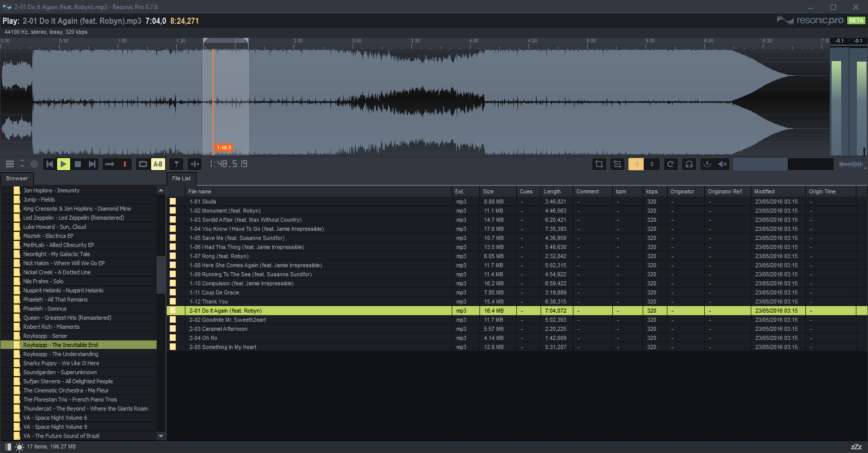Click the sun brightness icon in status bar
Screen dimensions: 868x453
click(19, 447)
